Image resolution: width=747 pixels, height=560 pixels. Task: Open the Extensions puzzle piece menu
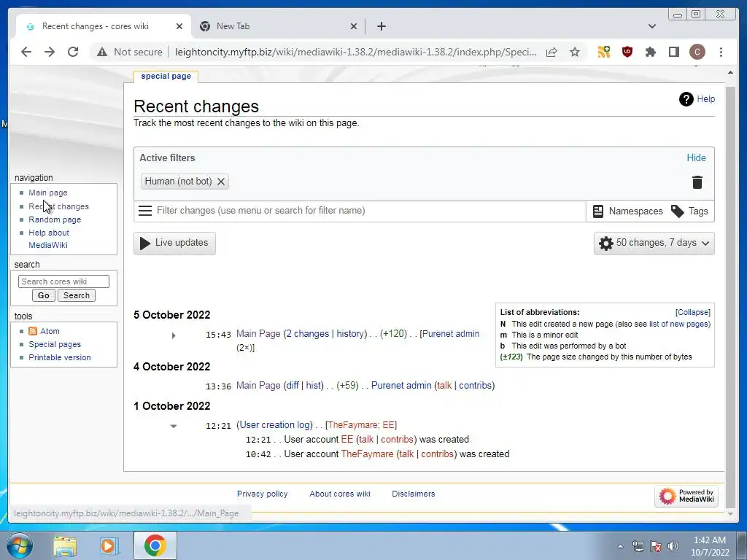[x=650, y=52]
